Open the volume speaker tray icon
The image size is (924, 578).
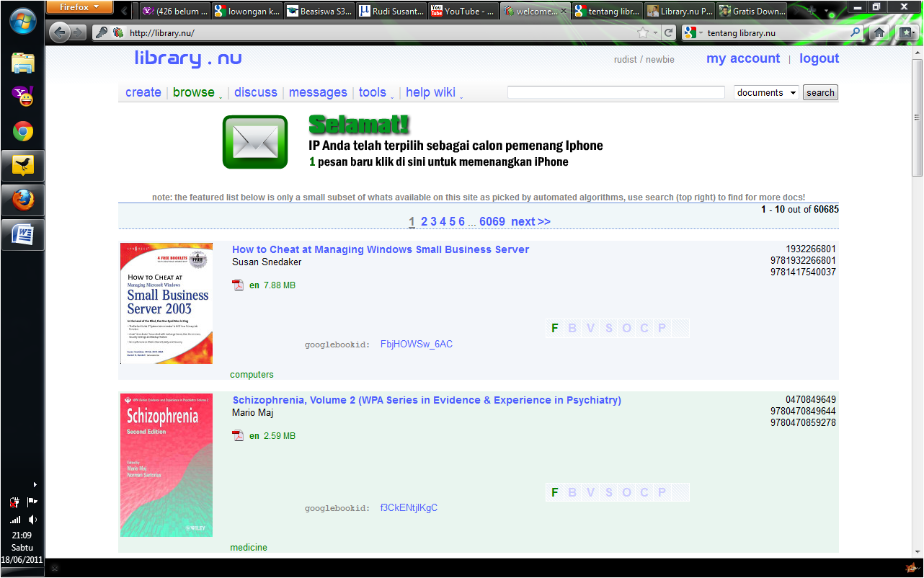tap(32, 519)
